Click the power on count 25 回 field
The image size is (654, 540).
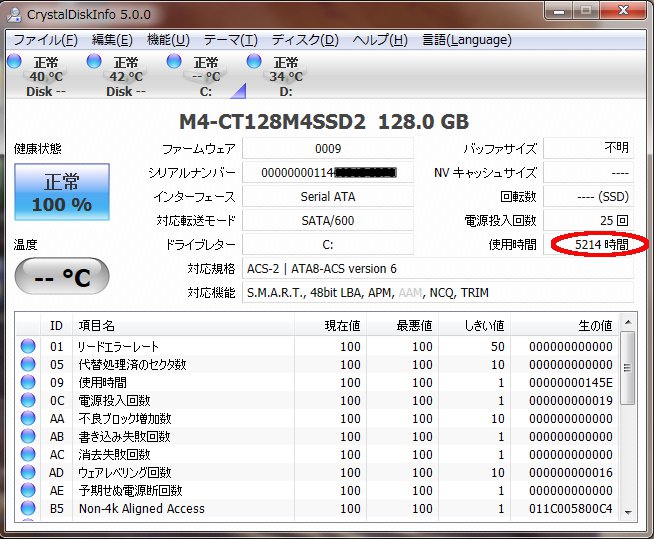589,220
